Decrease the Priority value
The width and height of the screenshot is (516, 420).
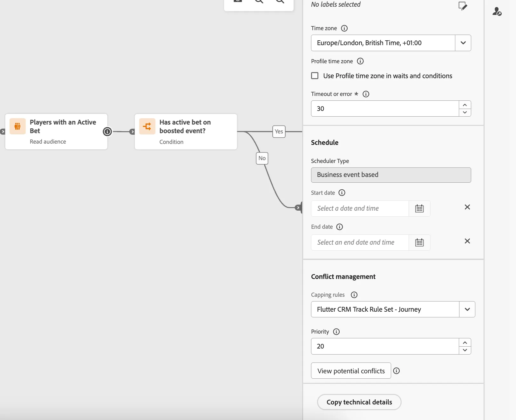(465, 350)
